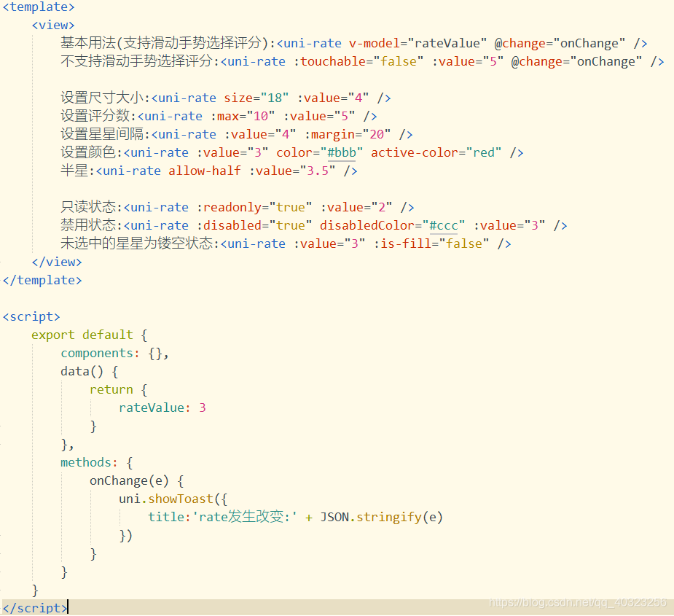Click the 禁用状态 label
The height and width of the screenshot is (616, 674).
pos(88,225)
